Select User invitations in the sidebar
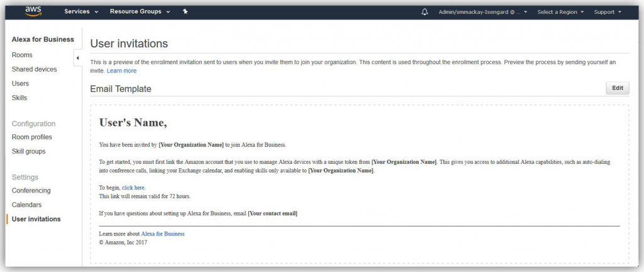This screenshot has height=272, width=644. coord(36,219)
